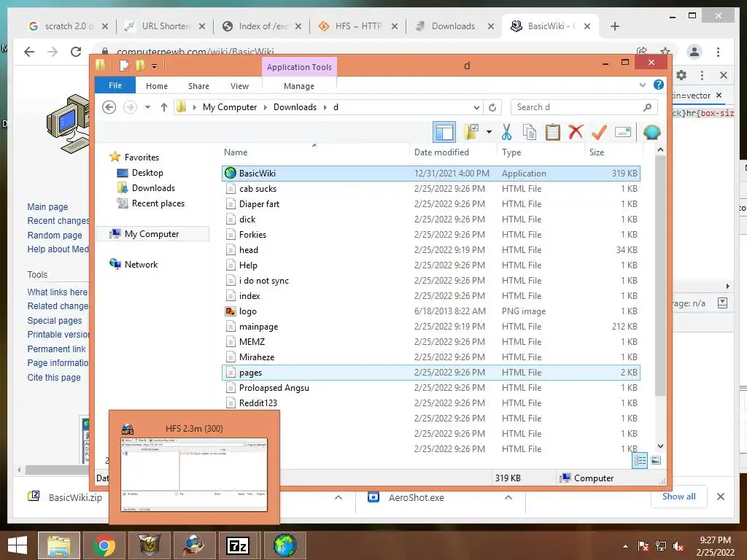
Task: Click Downloads in the address breadcrumb
Action: pos(295,107)
